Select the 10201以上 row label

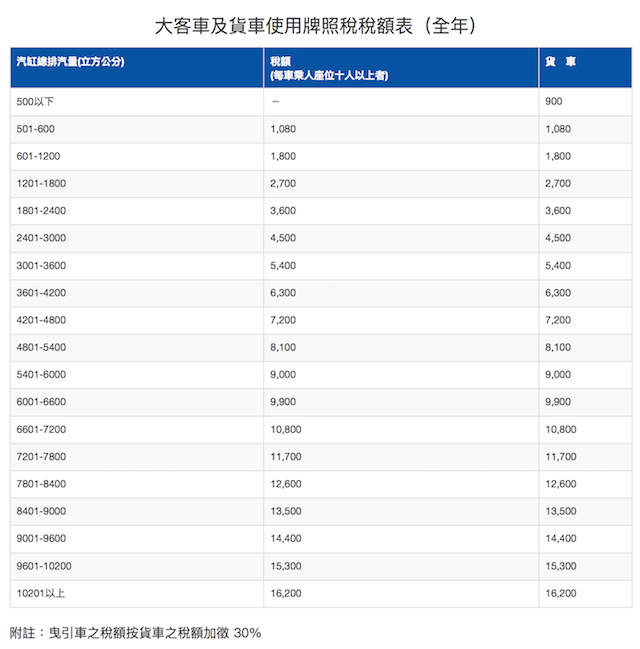[x=40, y=593]
